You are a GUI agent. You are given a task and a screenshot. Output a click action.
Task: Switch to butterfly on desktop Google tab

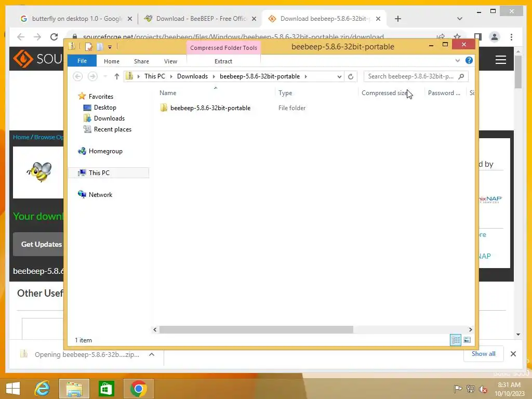point(76,19)
